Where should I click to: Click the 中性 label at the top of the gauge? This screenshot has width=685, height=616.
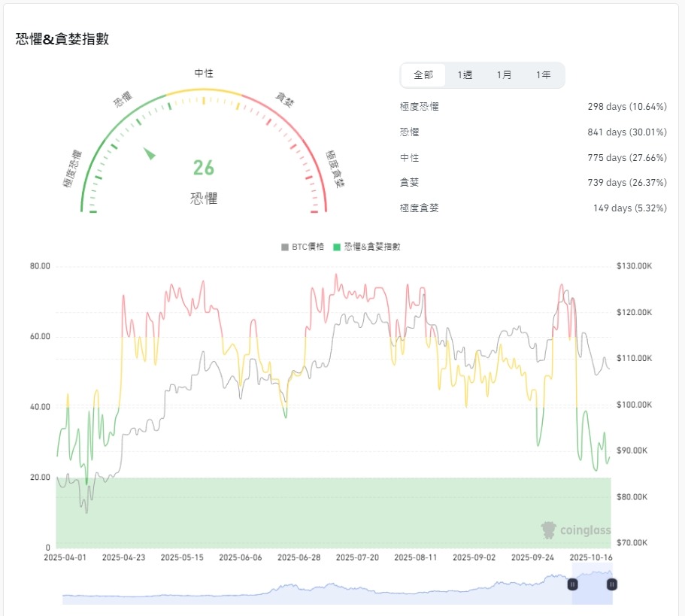202,73
